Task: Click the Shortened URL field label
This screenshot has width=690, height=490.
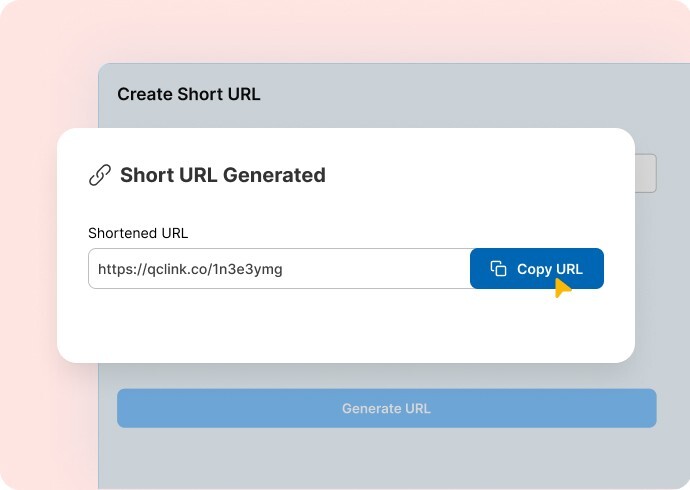Action: pyautogui.click(x=138, y=233)
